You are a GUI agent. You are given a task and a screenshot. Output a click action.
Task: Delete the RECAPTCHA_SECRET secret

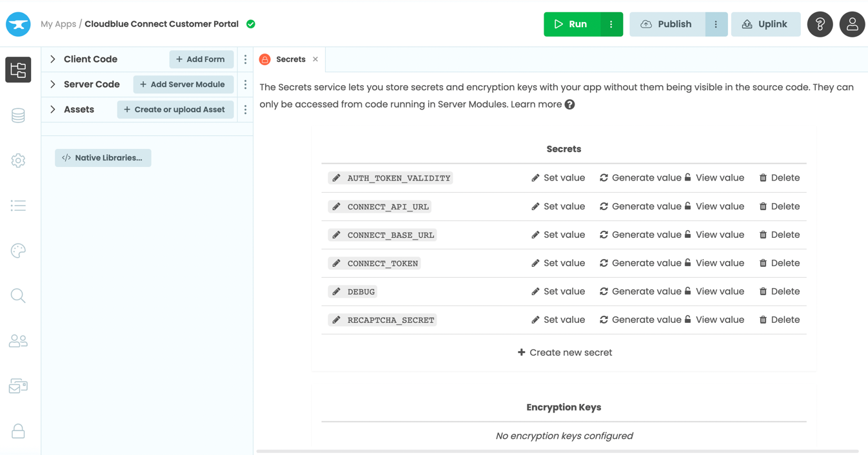coord(779,320)
